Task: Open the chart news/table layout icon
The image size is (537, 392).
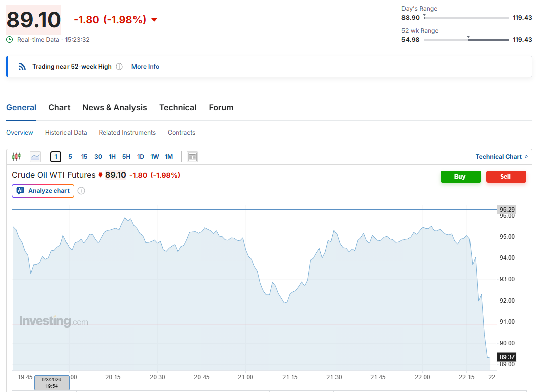Action: 192,157
